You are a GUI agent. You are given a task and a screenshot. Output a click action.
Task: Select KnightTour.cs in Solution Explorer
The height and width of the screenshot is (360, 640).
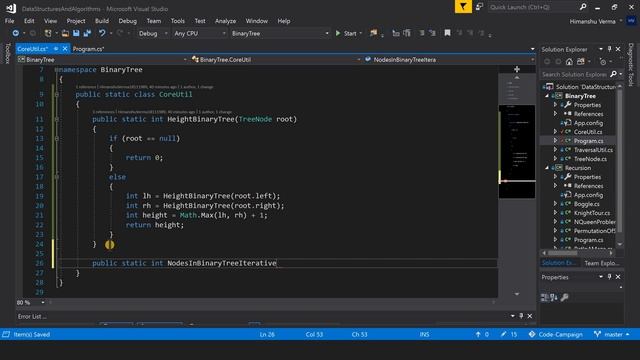click(592, 213)
